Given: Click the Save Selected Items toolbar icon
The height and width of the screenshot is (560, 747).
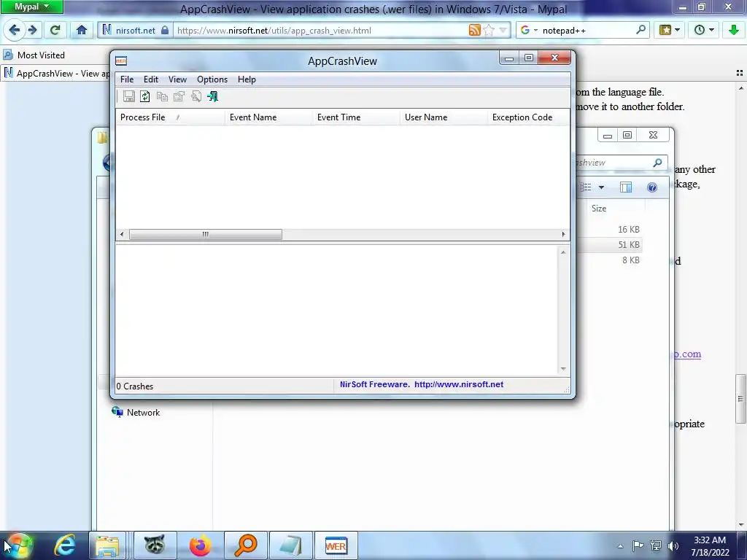Looking at the screenshot, I should click(128, 97).
